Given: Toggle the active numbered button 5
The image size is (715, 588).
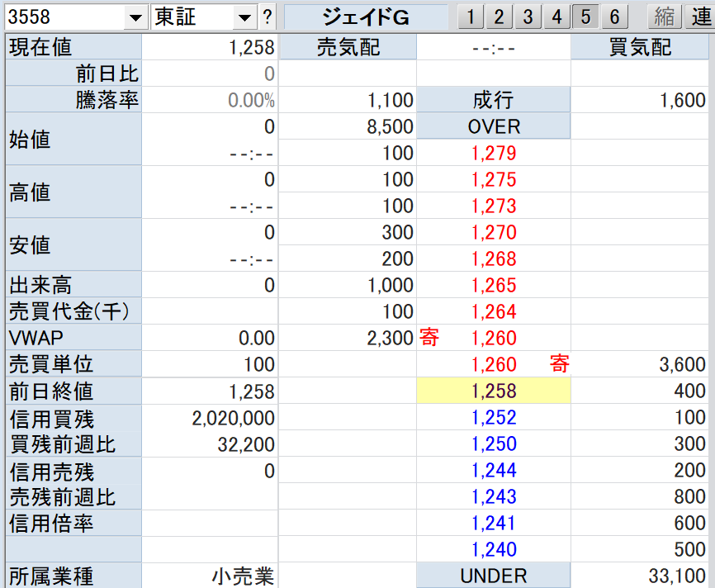Looking at the screenshot, I should coord(585,17).
